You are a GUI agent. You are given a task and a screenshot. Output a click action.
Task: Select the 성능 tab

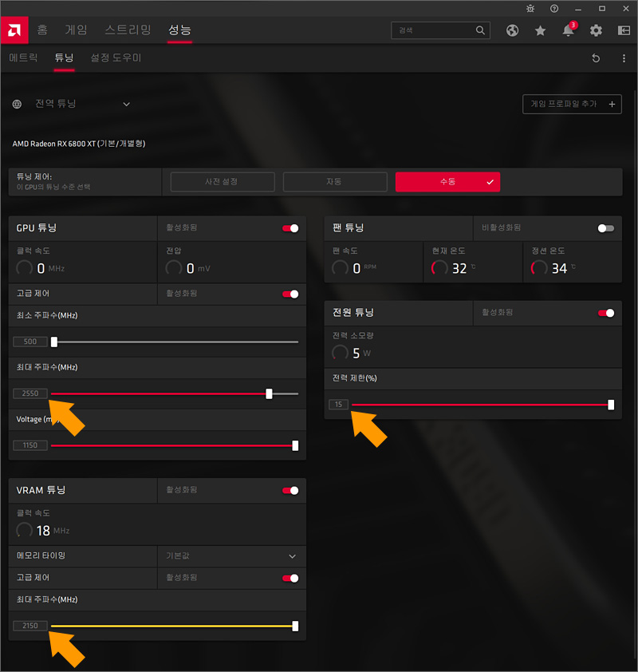(x=179, y=30)
